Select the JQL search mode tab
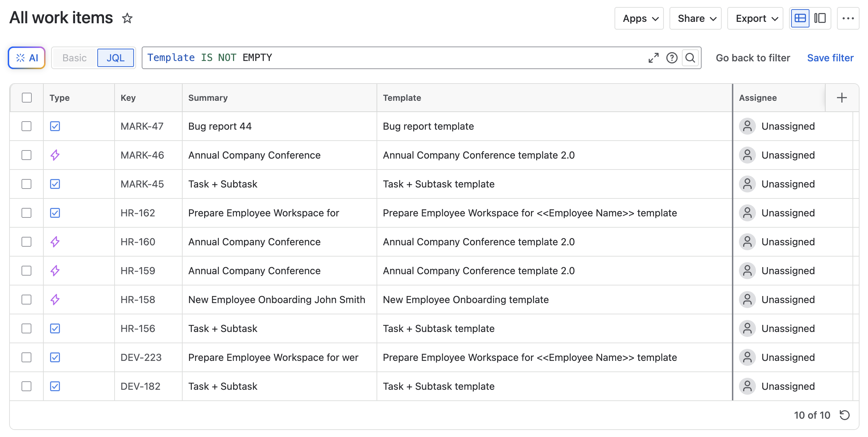The height and width of the screenshot is (437, 868). (115, 58)
